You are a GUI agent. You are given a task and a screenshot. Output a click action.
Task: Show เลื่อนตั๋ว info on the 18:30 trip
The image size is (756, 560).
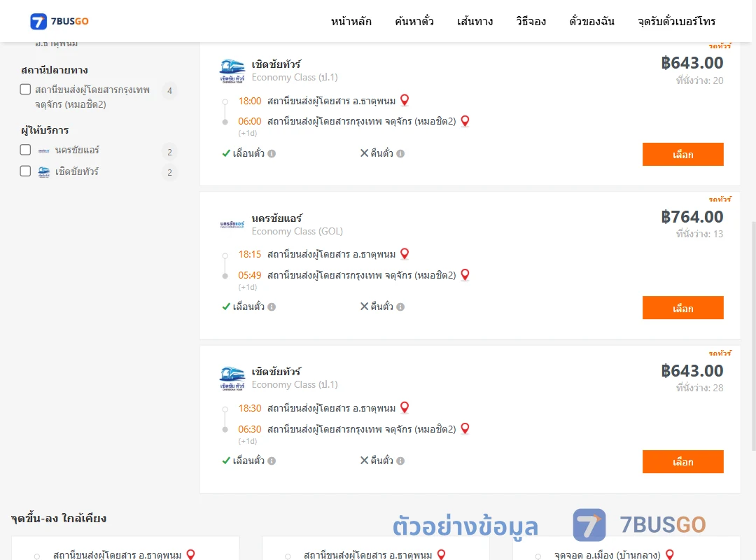[272, 461]
